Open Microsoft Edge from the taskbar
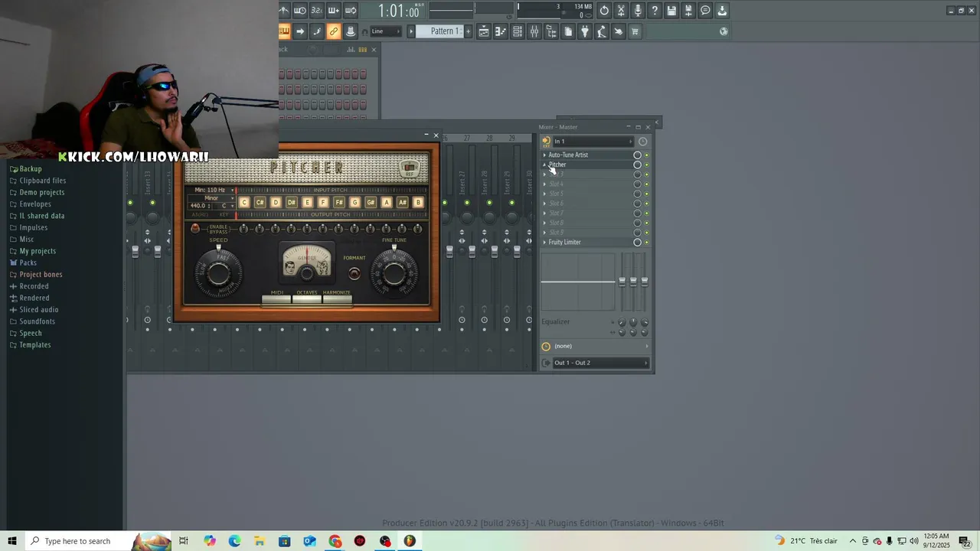Image resolution: width=980 pixels, height=551 pixels. coord(234,541)
